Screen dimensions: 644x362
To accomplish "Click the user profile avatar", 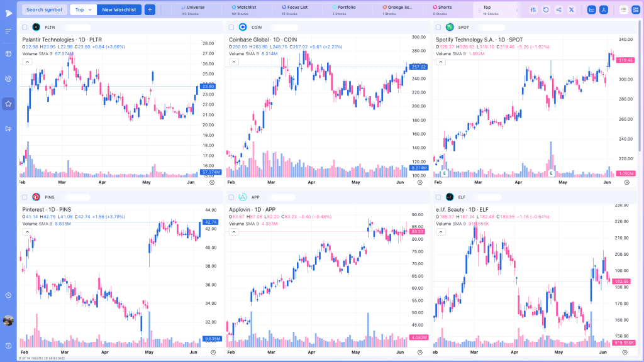I will tap(8, 321).
